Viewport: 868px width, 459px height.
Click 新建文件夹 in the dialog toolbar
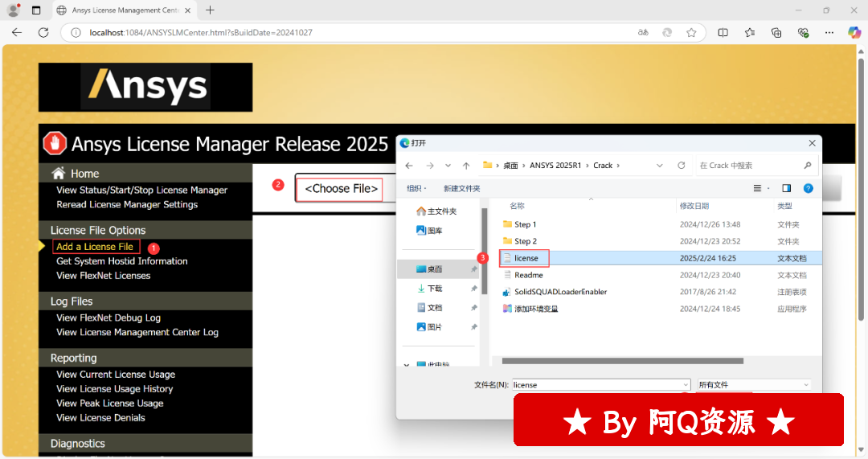(x=461, y=189)
